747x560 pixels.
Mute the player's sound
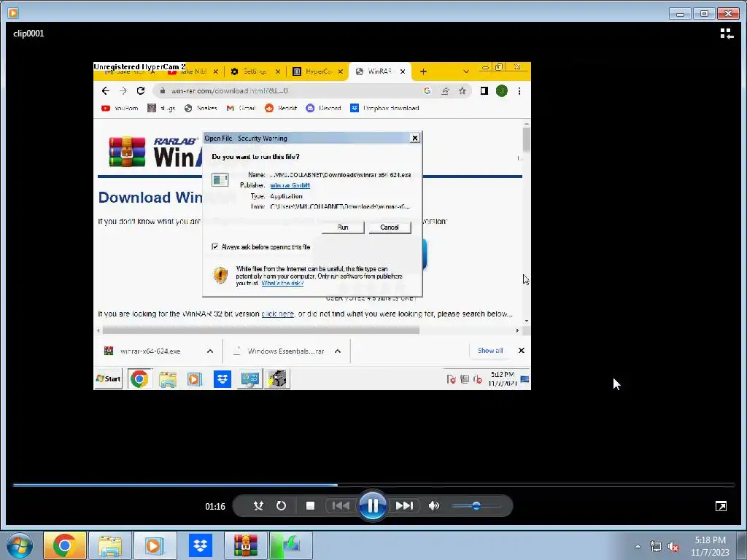433,506
